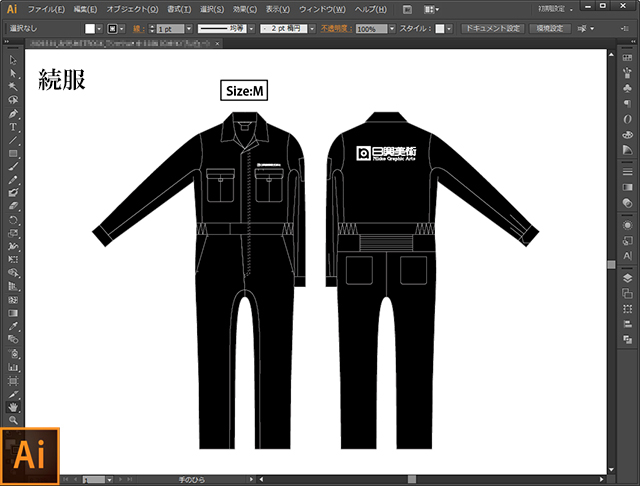The height and width of the screenshot is (486, 640).
Task: Open the Symbols panel club icon
Action: [627, 88]
